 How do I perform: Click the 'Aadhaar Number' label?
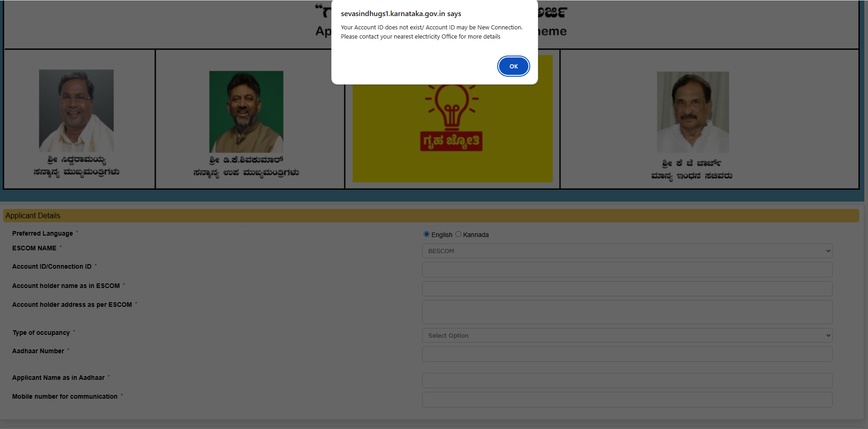coord(38,351)
